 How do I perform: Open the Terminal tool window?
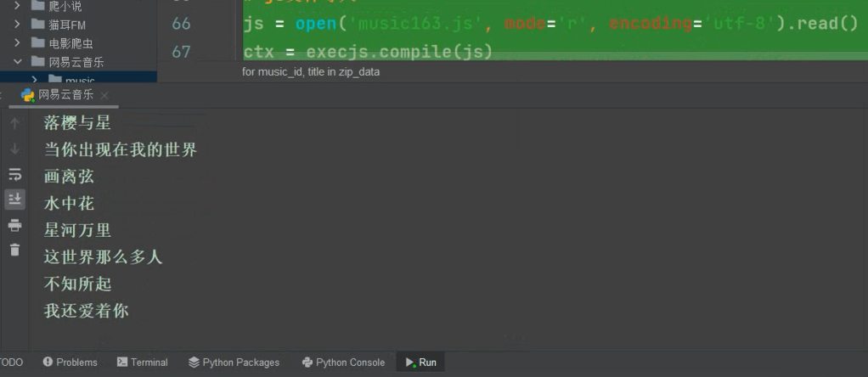pyautogui.click(x=143, y=362)
